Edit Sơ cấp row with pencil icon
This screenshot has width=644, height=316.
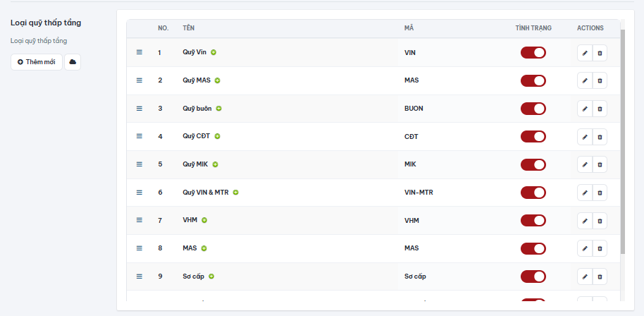(x=585, y=277)
